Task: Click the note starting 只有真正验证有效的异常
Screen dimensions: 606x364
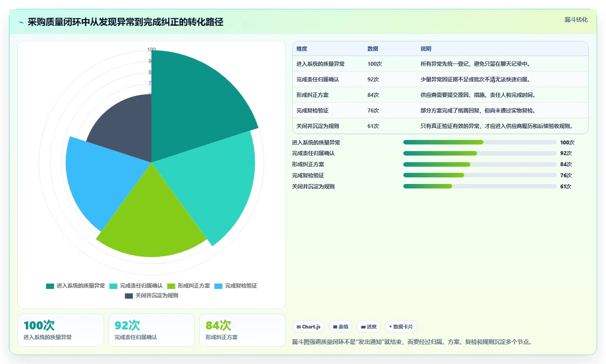Action: pos(498,126)
